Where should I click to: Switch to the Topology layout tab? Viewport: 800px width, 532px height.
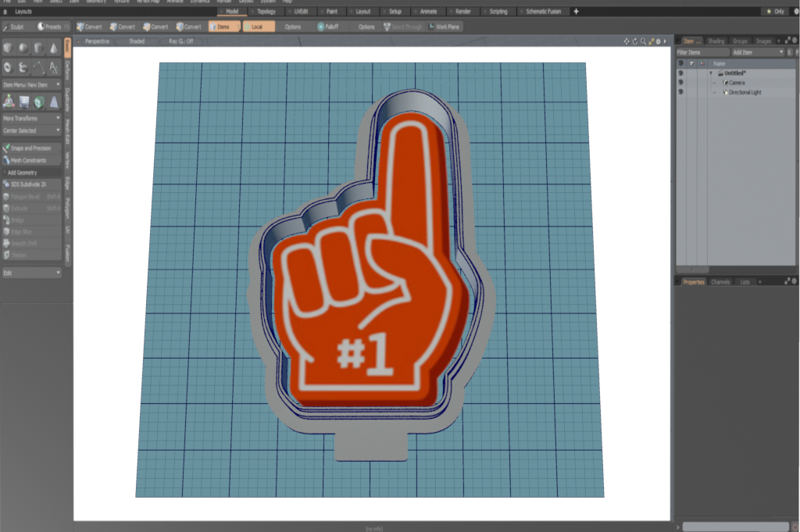[x=265, y=12]
